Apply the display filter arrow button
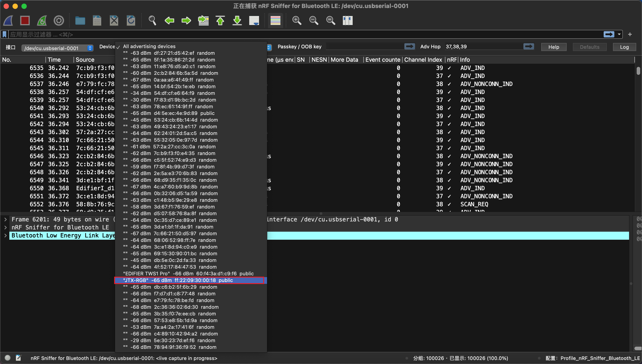The width and height of the screenshot is (642, 364). pyautogui.click(x=609, y=34)
